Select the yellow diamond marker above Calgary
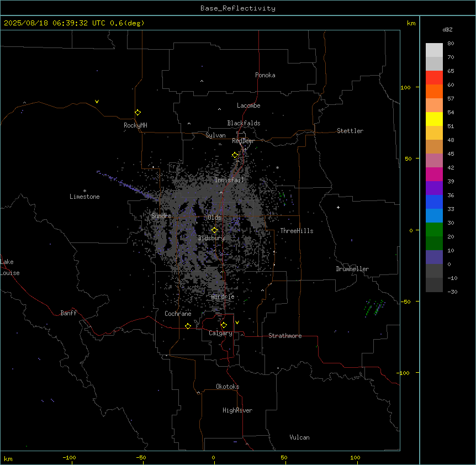 click(224, 325)
